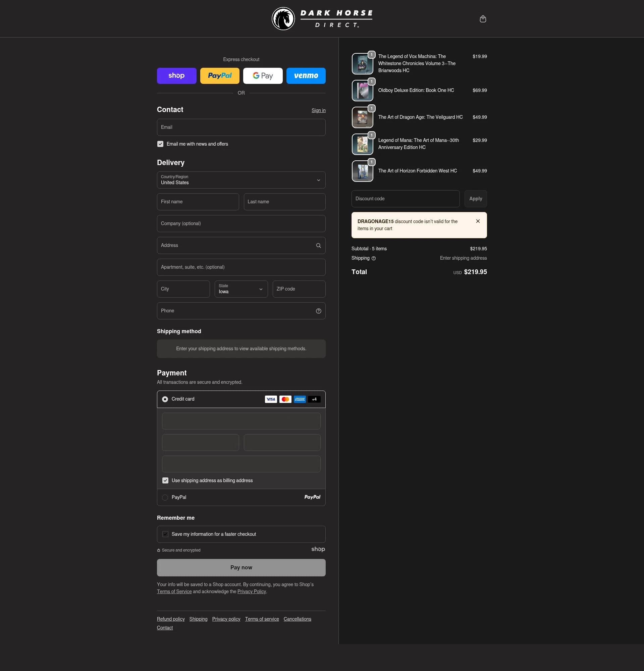The width and height of the screenshot is (644, 671).
Task: Pay with Google Pay express checkout
Action: 262,76
